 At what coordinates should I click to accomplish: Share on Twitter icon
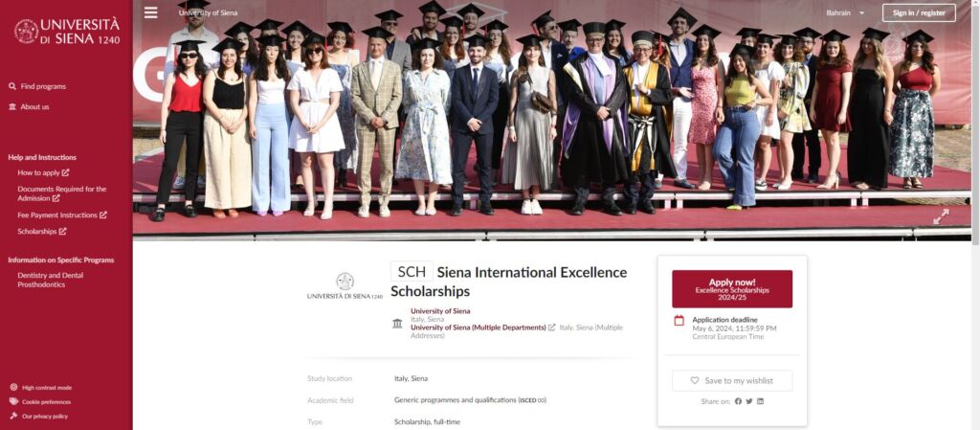coord(749,401)
